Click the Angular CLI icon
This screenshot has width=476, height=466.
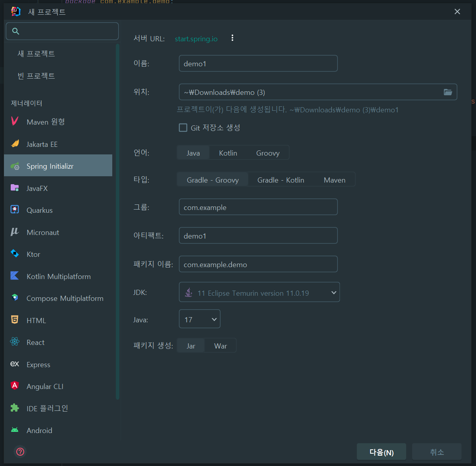point(15,386)
